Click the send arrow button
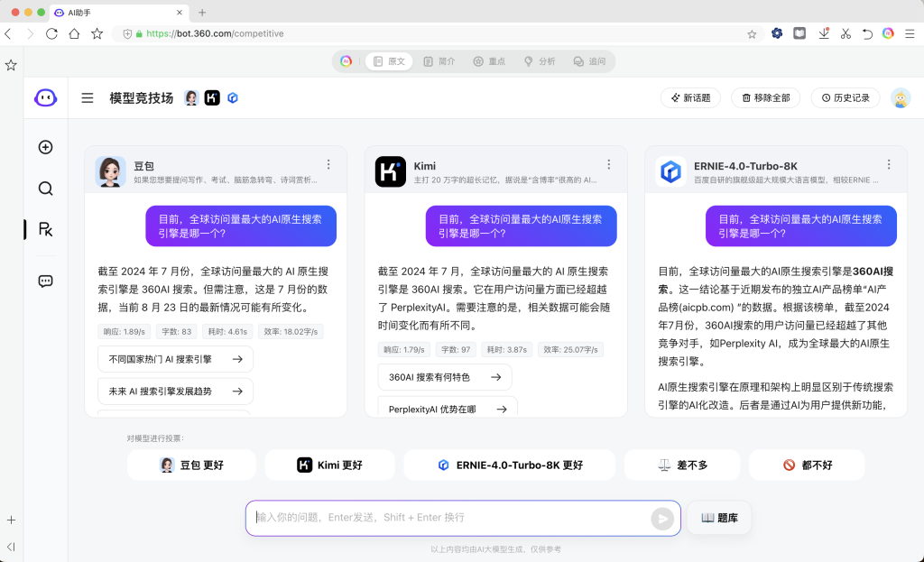Screen dimensions: 924x562 [662, 519]
